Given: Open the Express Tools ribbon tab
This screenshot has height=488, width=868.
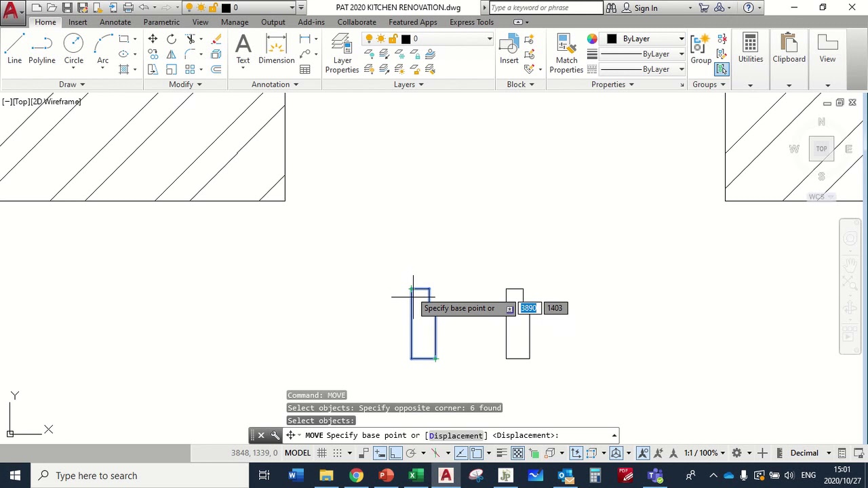Looking at the screenshot, I should 471,22.
